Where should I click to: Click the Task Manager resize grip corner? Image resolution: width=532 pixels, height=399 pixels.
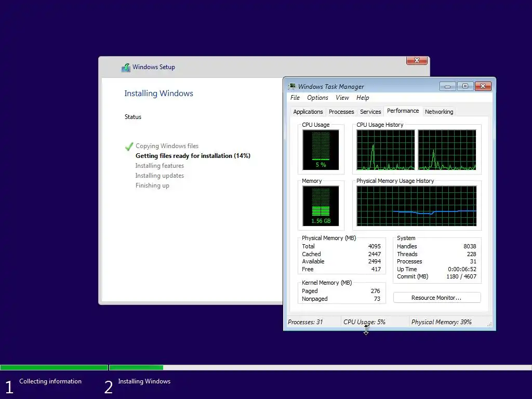click(x=489, y=324)
